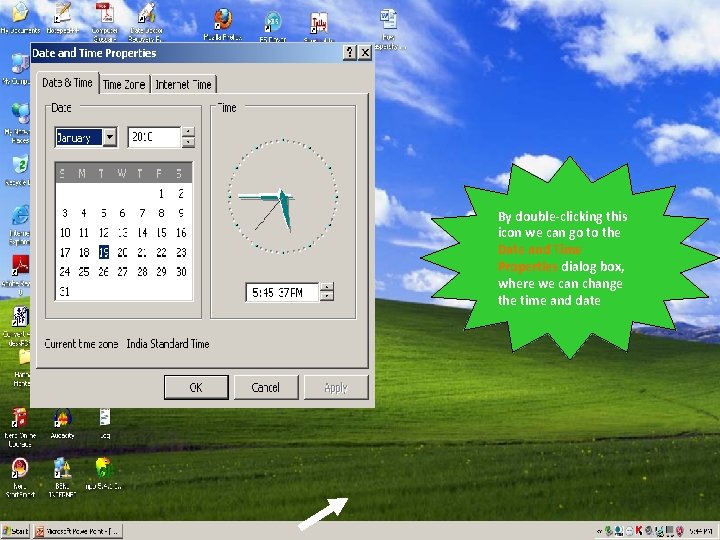
Task: Select the BS Player desktop shortcut
Action: (273, 27)
